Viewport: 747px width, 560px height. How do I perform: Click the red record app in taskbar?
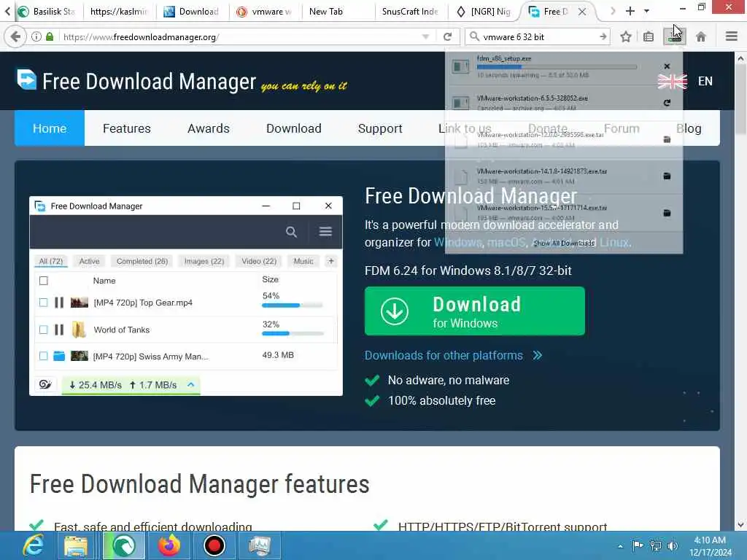click(x=214, y=545)
